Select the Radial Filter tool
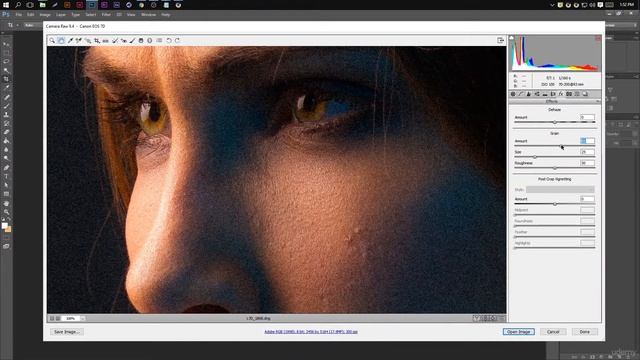This screenshot has height=360, width=640. pyautogui.click(x=149, y=40)
